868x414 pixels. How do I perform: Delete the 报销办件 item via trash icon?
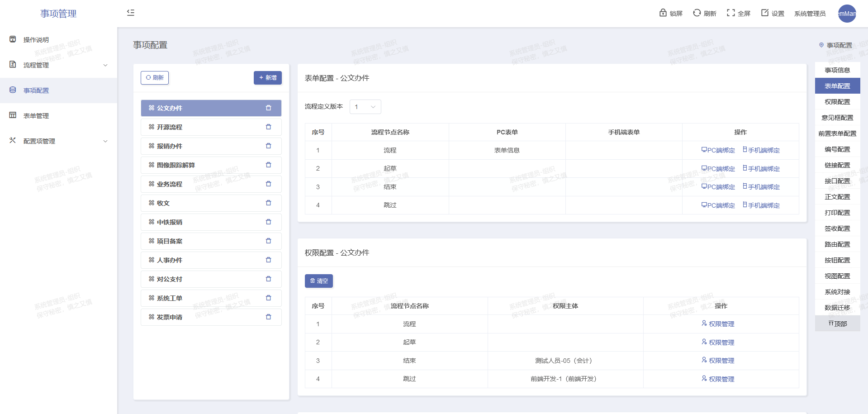[269, 146]
